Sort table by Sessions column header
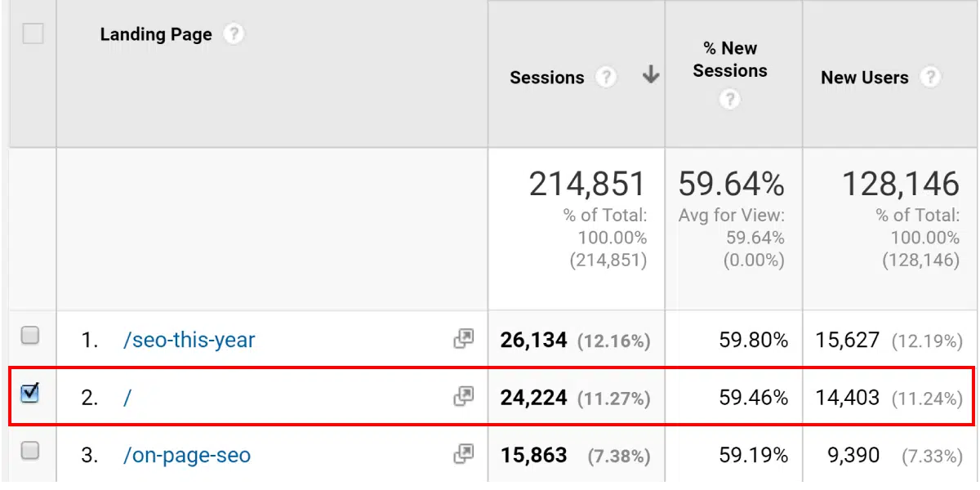The height and width of the screenshot is (490, 980). [546, 78]
